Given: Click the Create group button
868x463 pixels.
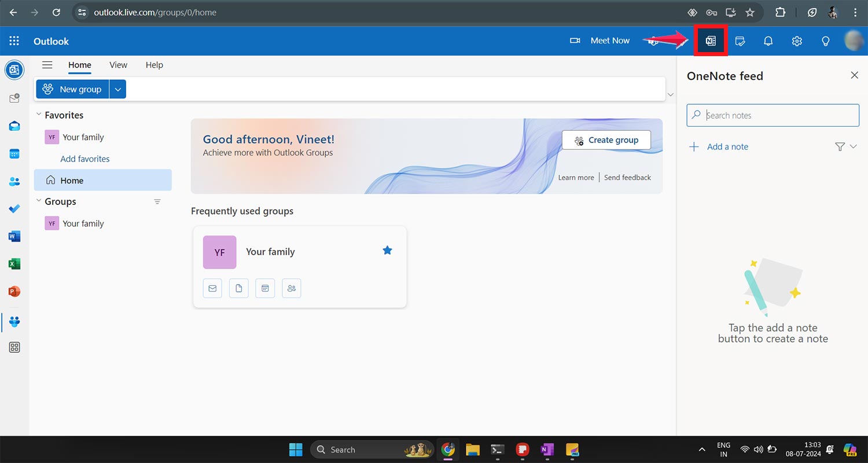Looking at the screenshot, I should click(606, 139).
